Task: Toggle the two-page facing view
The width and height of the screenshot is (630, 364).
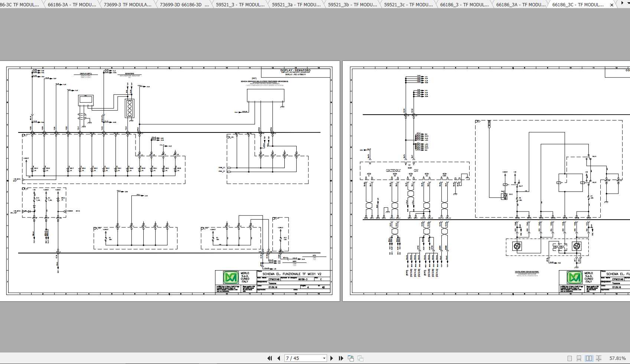Action: pyautogui.click(x=589, y=358)
